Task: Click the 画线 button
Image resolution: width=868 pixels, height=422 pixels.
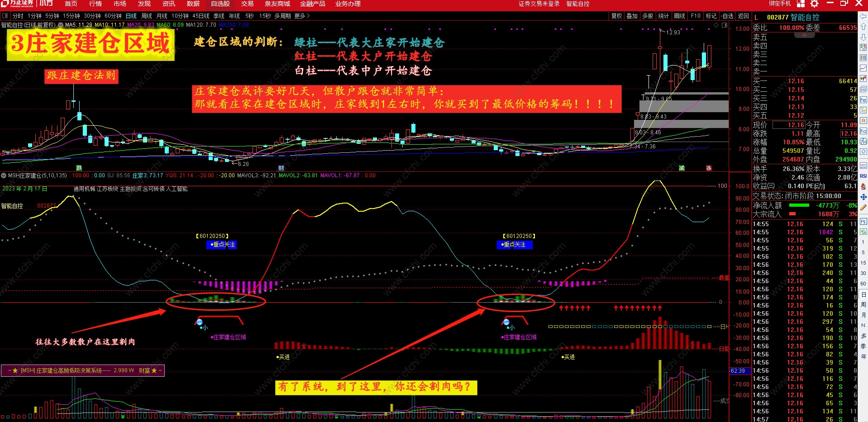Action: pos(680,16)
